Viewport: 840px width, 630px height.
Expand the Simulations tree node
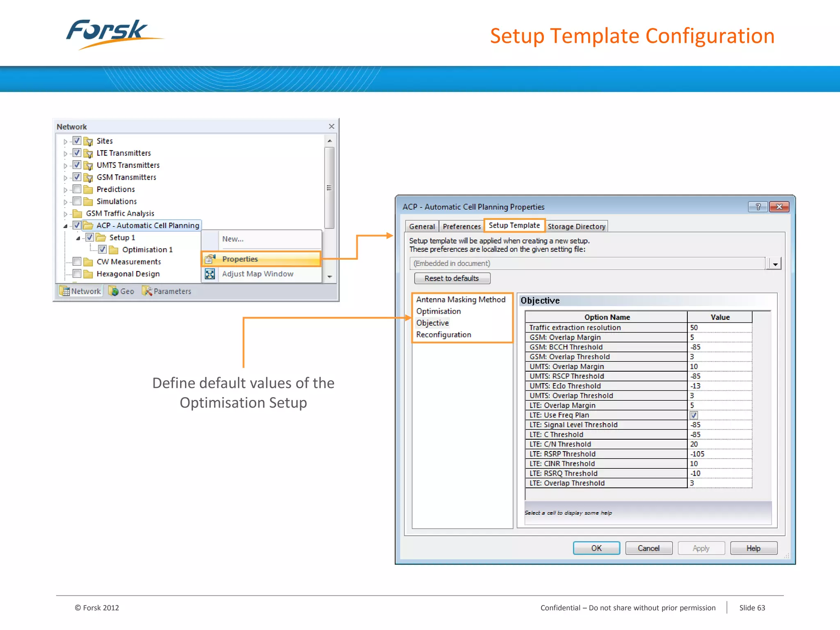point(65,202)
